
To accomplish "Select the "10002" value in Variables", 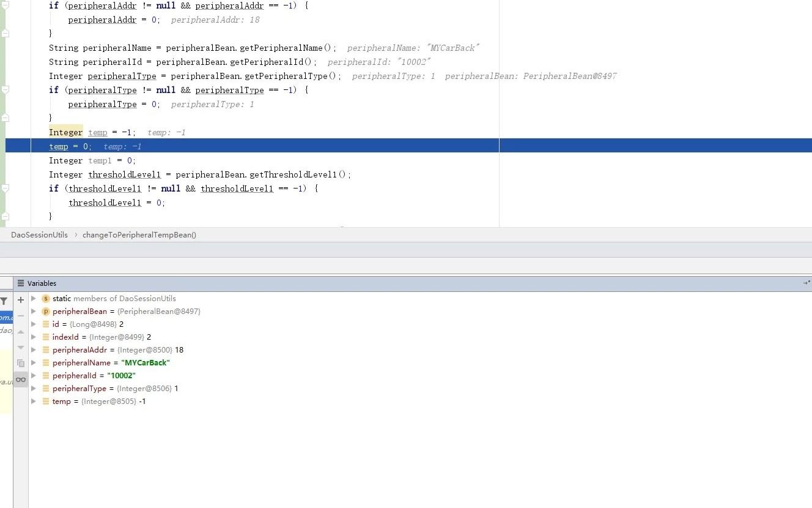I will click(122, 376).
